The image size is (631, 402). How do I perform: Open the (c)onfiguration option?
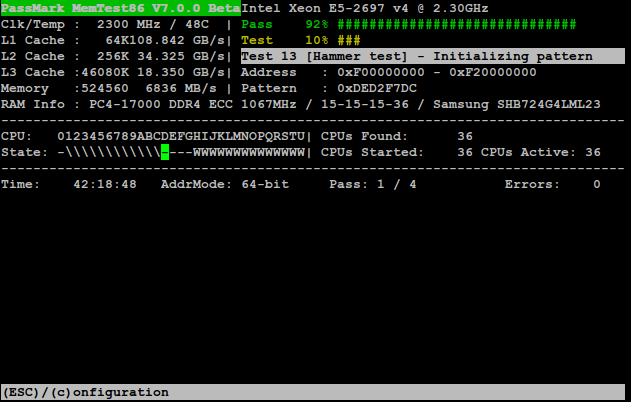click(109, 392)
